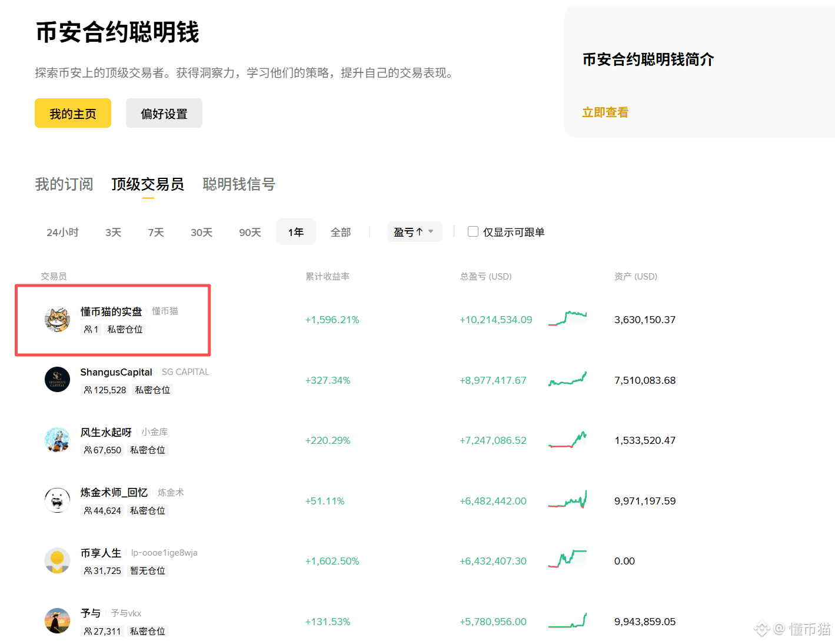Open 币享人生 trader avatar
Screen dimensions: 835x644
[x=57, y=560]
